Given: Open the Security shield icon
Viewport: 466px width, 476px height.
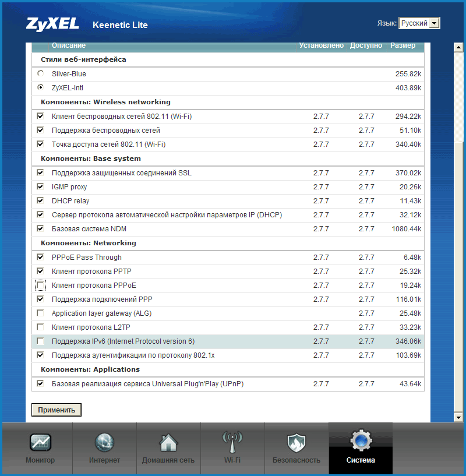Looking at the screenshot, I should coord(296,443).
